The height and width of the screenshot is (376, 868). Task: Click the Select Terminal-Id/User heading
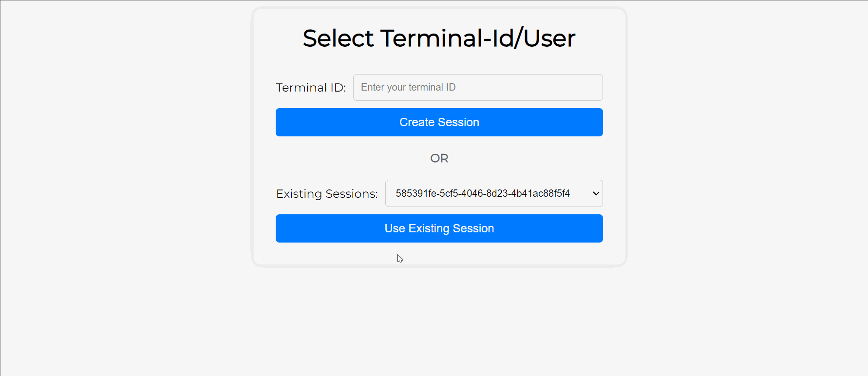[439, 38]
